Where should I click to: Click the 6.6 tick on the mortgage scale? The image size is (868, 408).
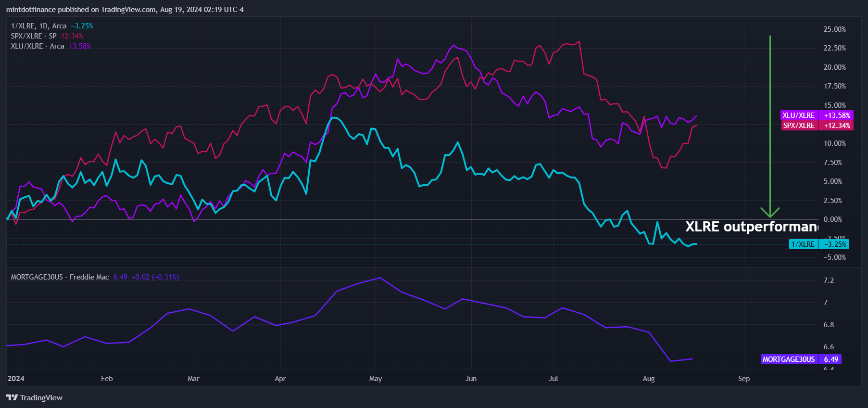(x=829, y=347)
